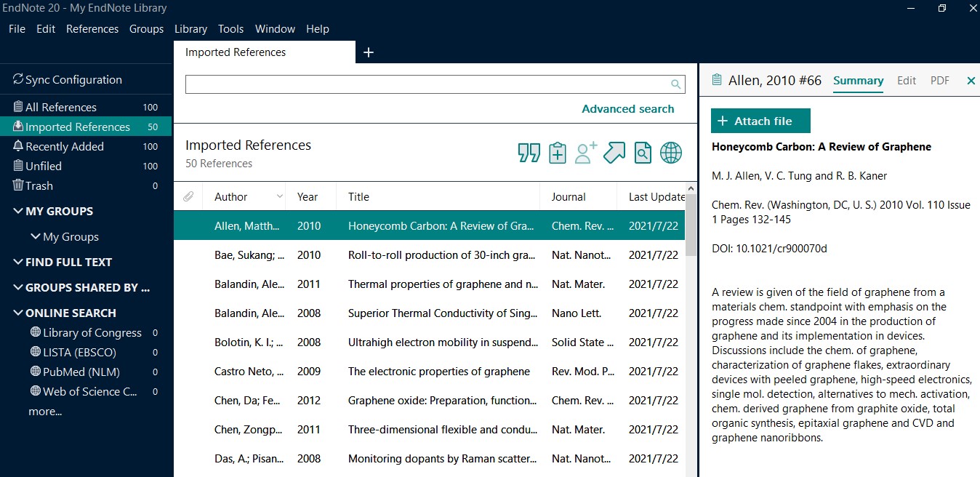Select Imported References group in sidebar
The image size is (980, 477).
pos(86,127)
